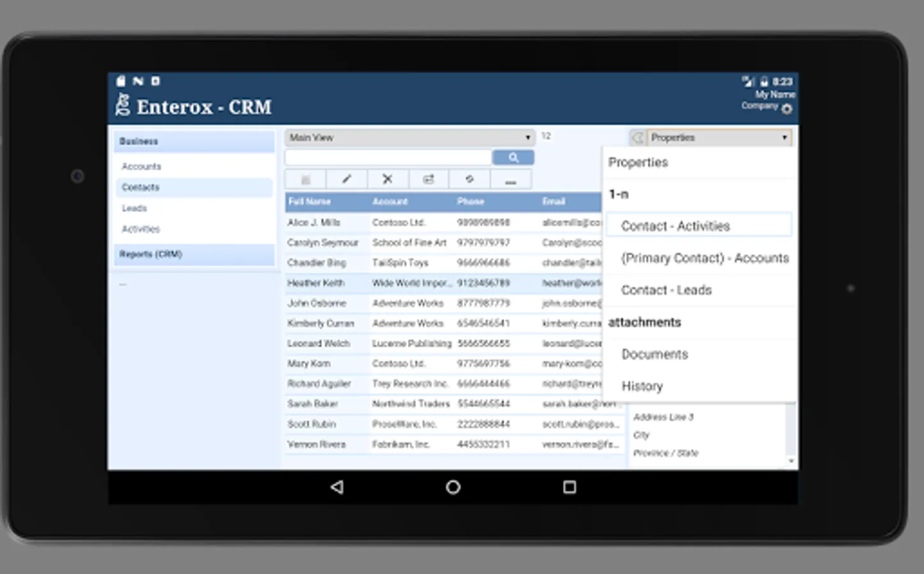Select the Mary Korn row

click(x=443, y=364)
